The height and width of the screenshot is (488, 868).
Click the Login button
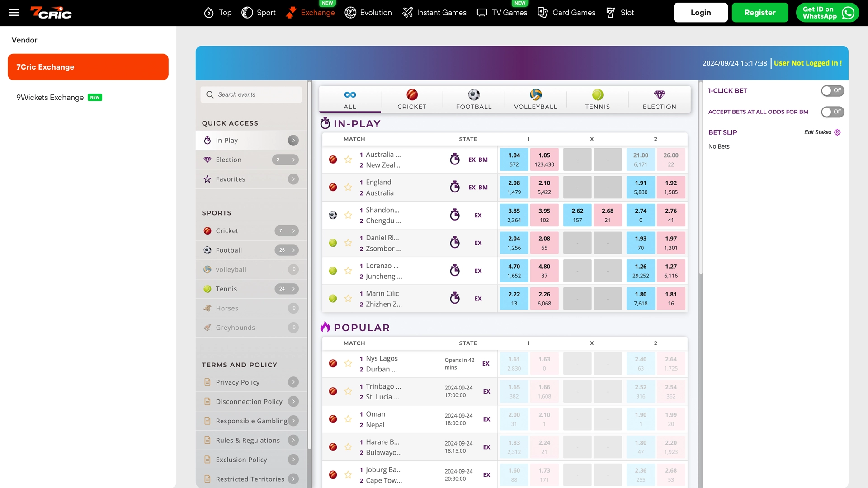(701, 13)
